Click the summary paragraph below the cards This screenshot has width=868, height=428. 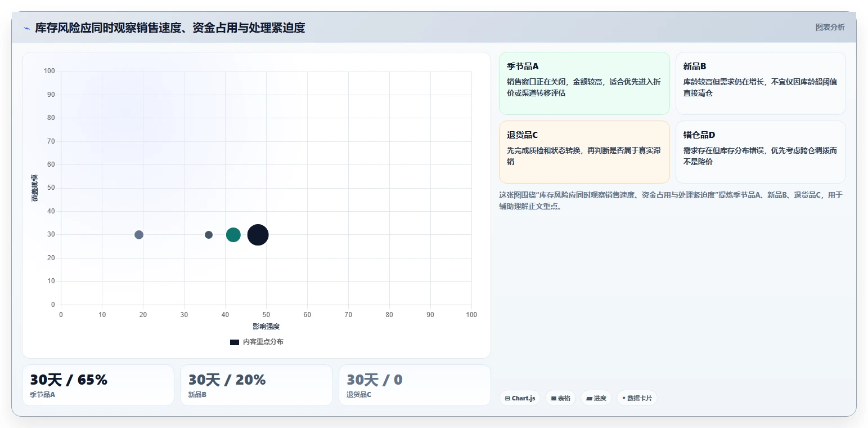pyautogui.click(x=671, y=200)
